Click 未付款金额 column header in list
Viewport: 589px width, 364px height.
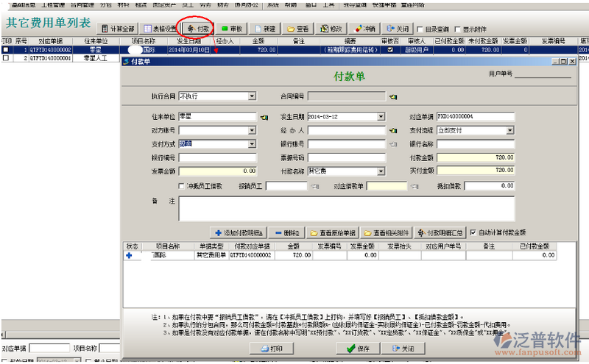(x=483, y=41)
